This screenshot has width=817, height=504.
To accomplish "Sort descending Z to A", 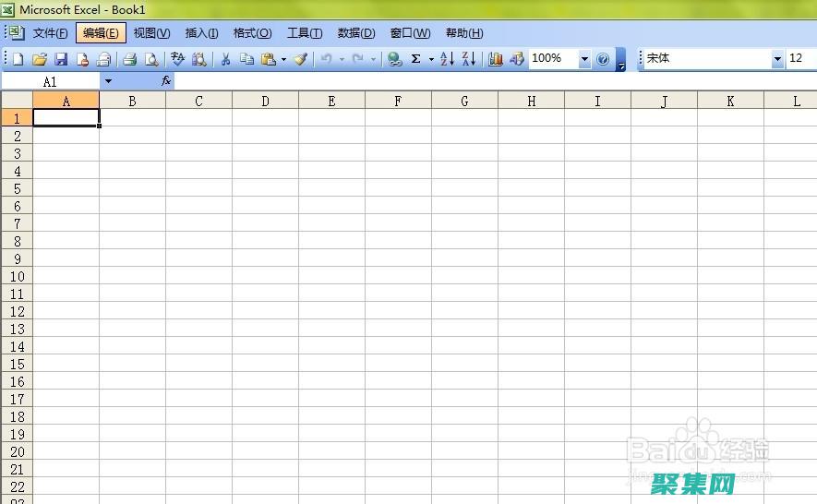I will click(468, 59).
